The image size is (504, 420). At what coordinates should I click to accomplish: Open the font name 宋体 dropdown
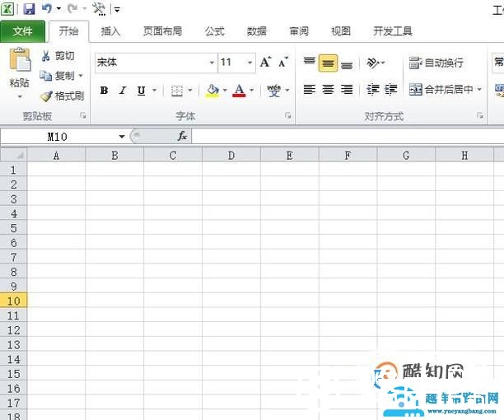(212, 63)
